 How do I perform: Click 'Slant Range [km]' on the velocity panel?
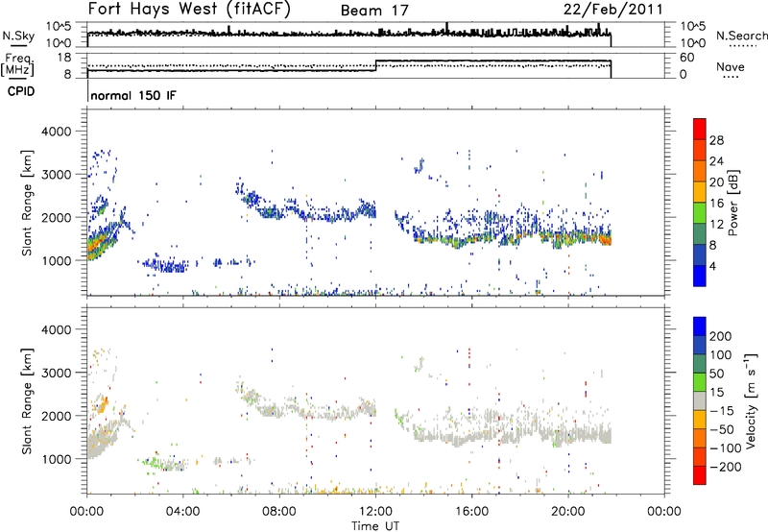click(27, 401)
